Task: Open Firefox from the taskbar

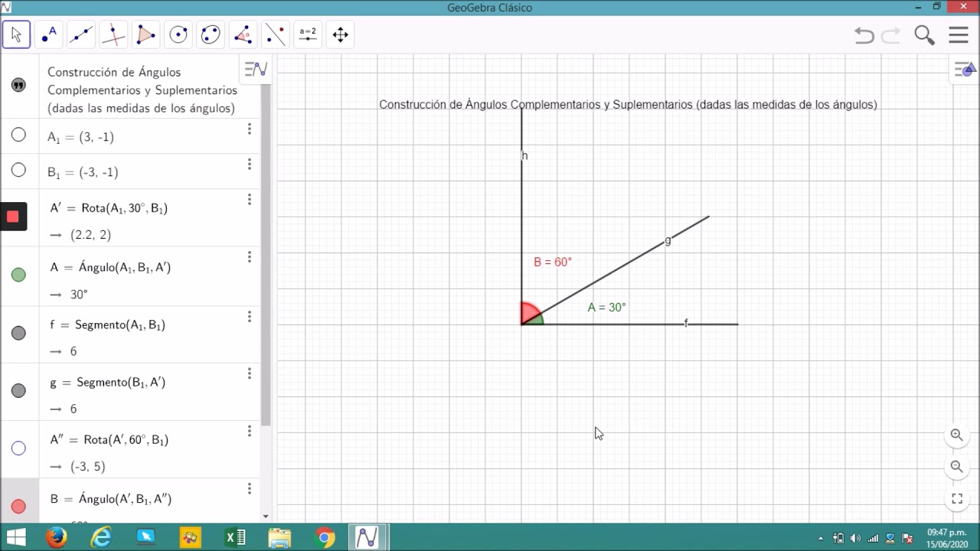Action: pyautogui.click(x=57, y=538)
